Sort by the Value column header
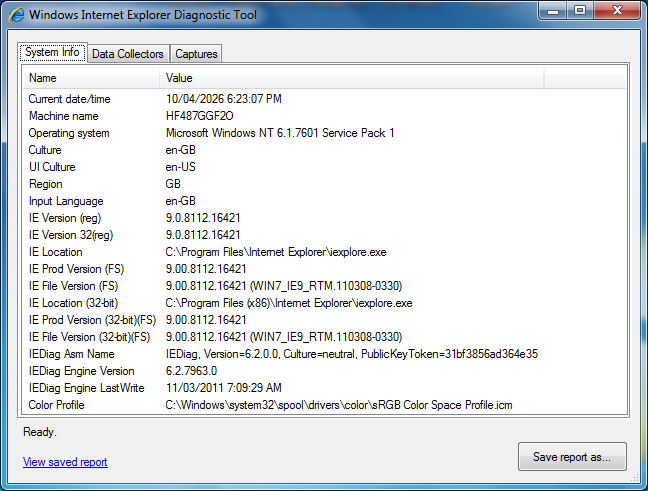The image size is (648, 491). point(352,78)
